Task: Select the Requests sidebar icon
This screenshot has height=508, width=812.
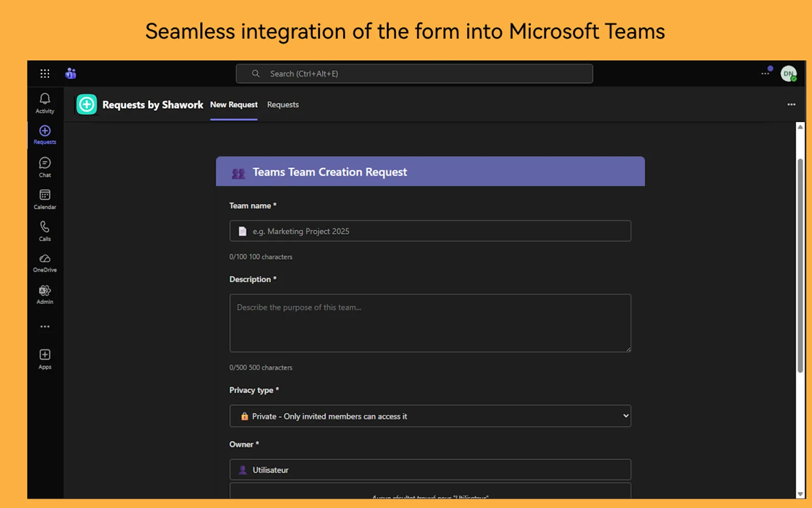Action: tap(45, 135)
